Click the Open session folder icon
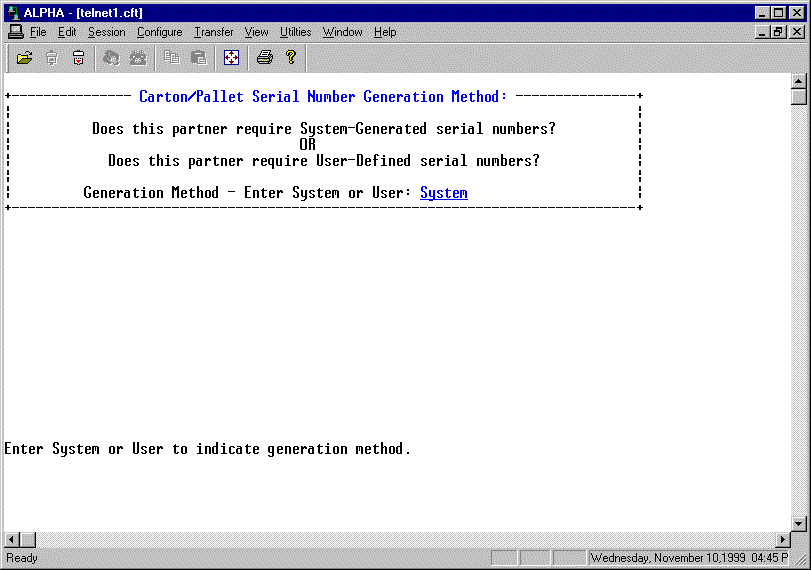The width and height of the screenshot is (811, 570). coord(24,58)
